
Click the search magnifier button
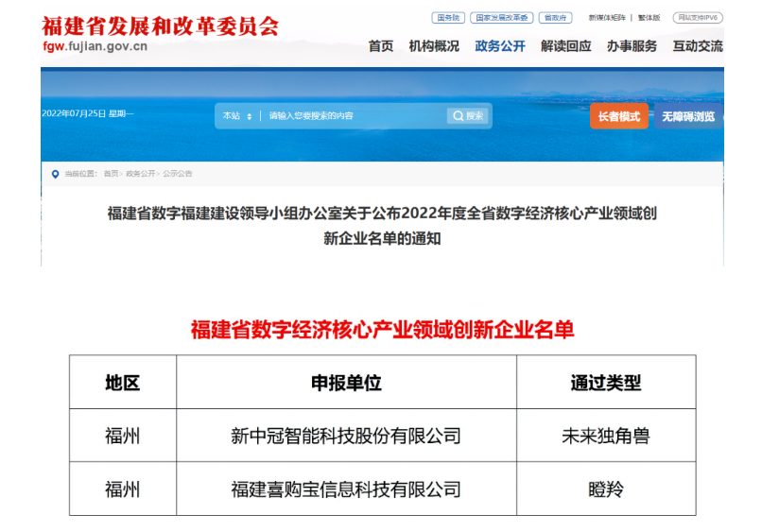pyautogui.click(x=468, y=116)
